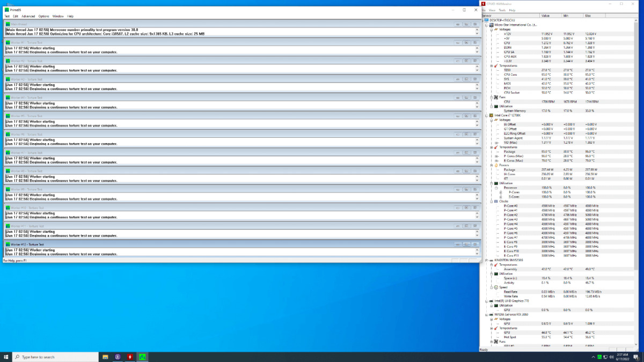
Task: Open the HWMonitor red taskbar icon
Action: [x=130, y=357]
